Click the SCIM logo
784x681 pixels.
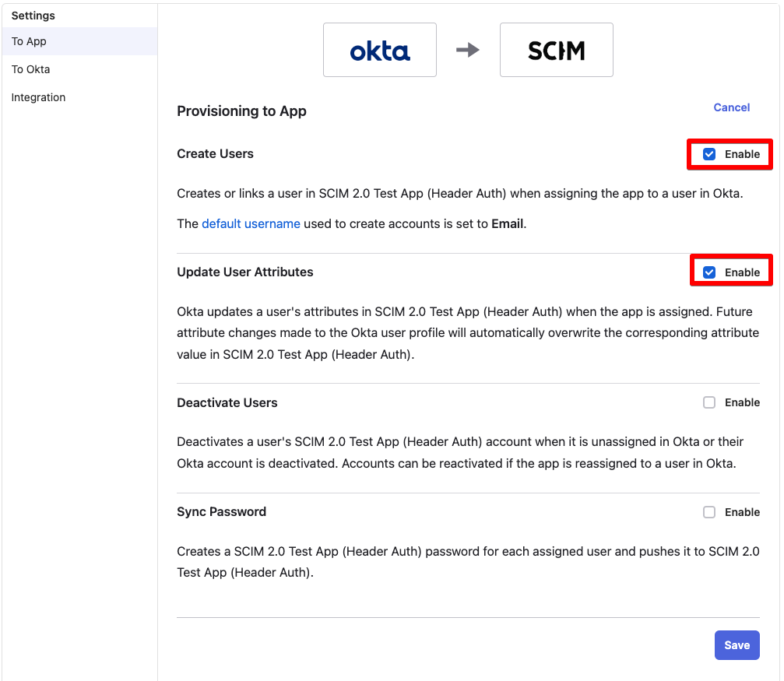pyautogui.click(x=556, y=51)
